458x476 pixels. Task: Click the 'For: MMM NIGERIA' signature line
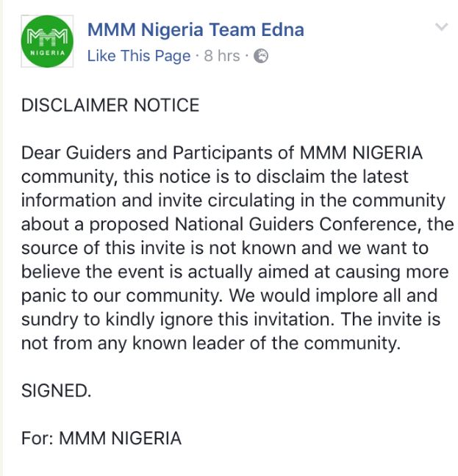click(101, 439)
